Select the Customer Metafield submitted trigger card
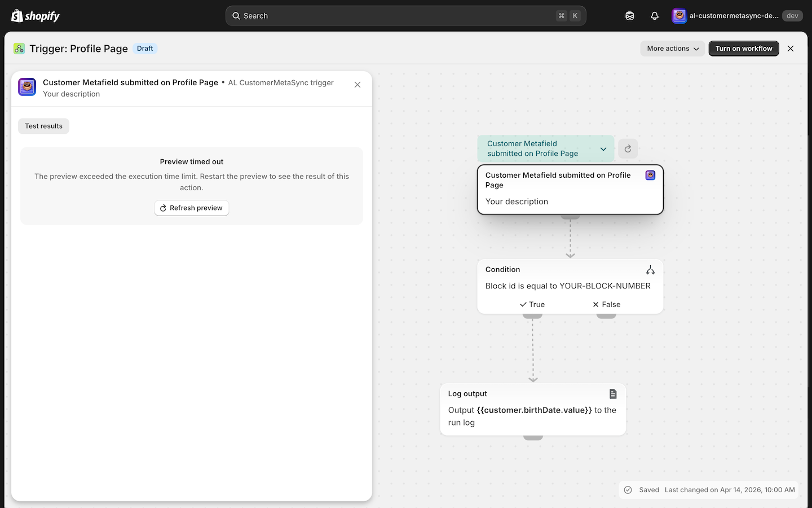This screenshot has width=812, height=508. 570,190
